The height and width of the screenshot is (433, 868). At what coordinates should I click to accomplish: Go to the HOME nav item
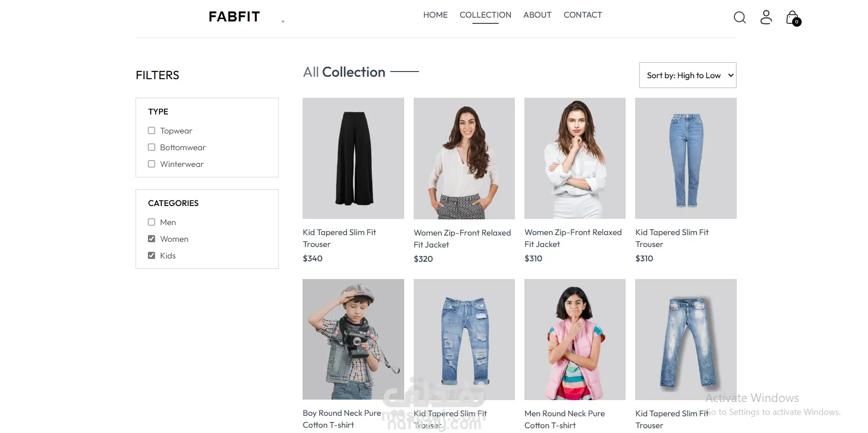coord(435,15)
